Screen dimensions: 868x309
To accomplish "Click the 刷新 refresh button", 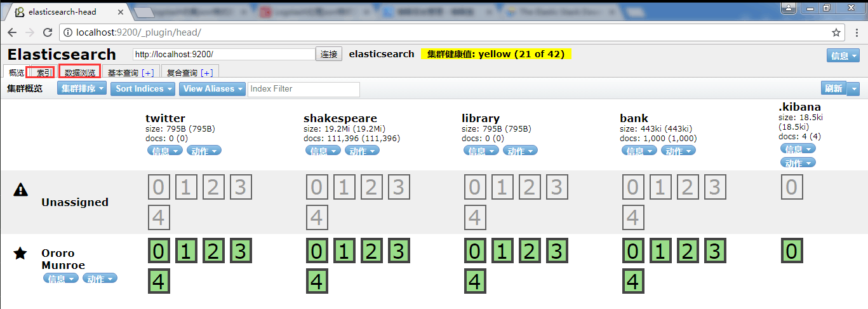I will 833,89.
